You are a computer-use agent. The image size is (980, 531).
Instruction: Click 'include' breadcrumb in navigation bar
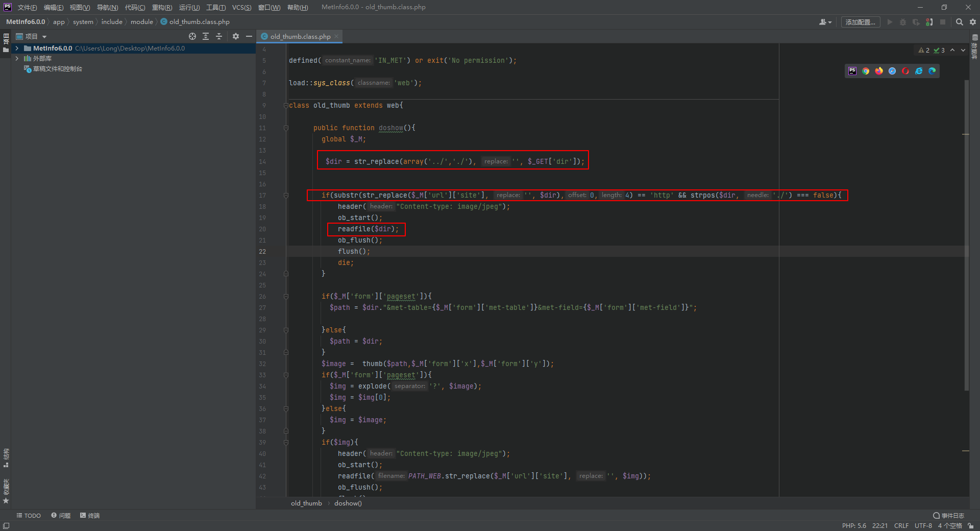click(x=112, y=21)
